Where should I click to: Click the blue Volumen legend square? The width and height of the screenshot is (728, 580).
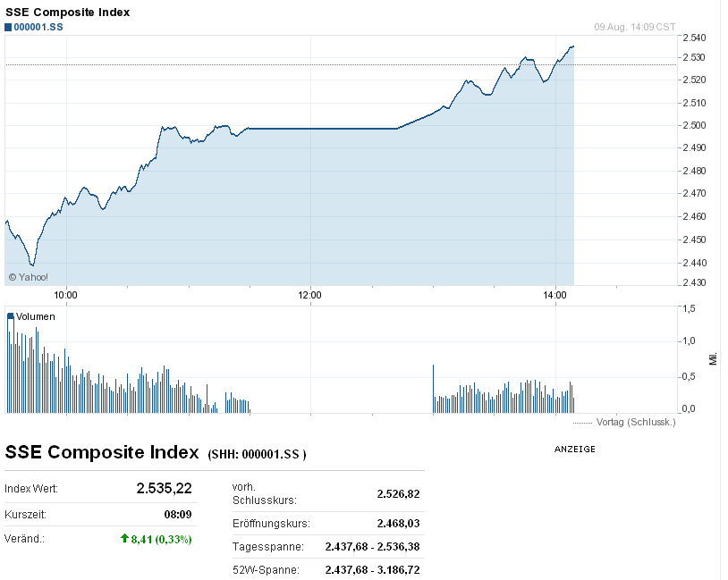tap(11, 316)
